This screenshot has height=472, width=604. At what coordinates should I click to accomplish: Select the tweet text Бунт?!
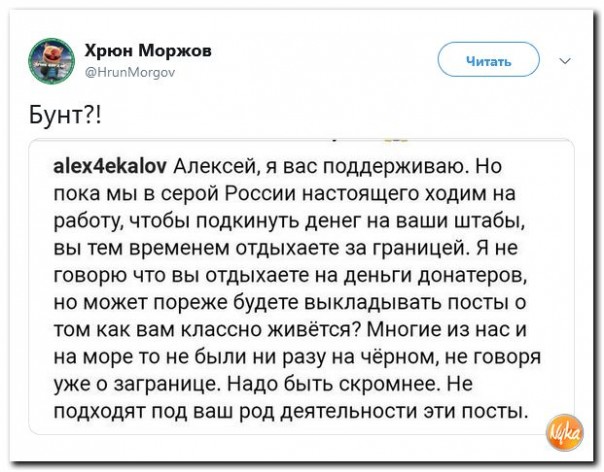pyautogui.click(x=66, y=115)
